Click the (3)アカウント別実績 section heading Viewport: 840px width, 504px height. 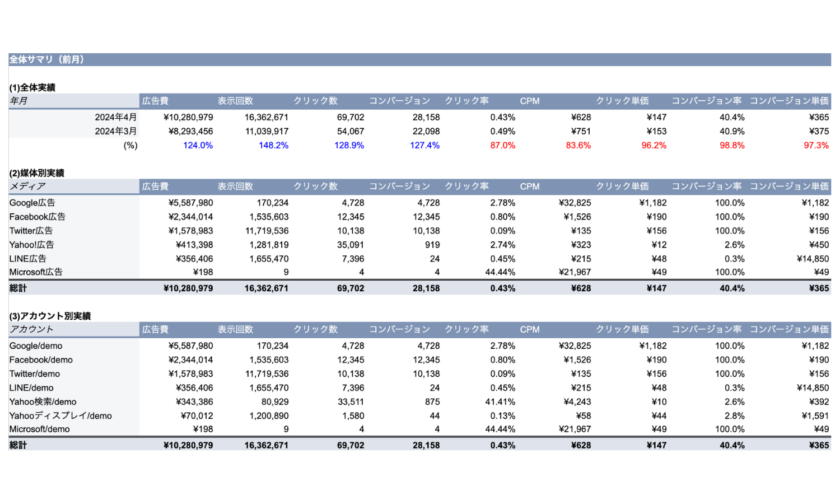50,316
